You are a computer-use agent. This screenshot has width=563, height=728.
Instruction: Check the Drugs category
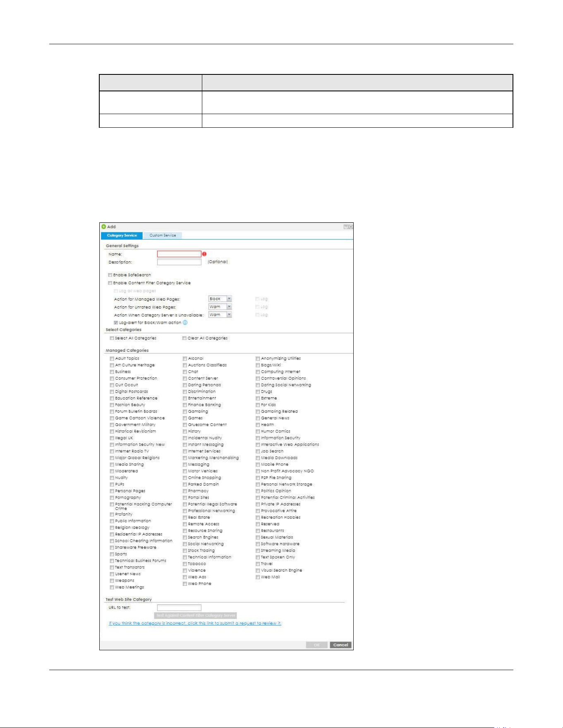[x=258, y=391]
